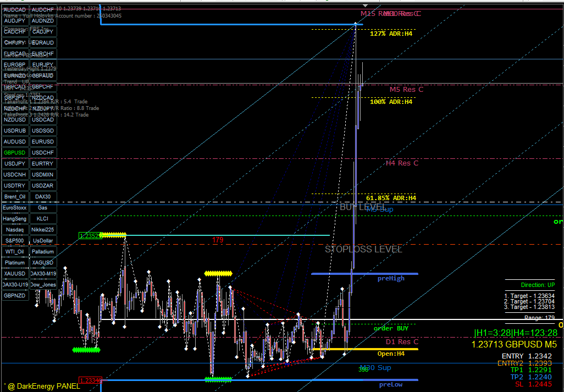Switch chart to USDRUB

[x=15, y=130]
